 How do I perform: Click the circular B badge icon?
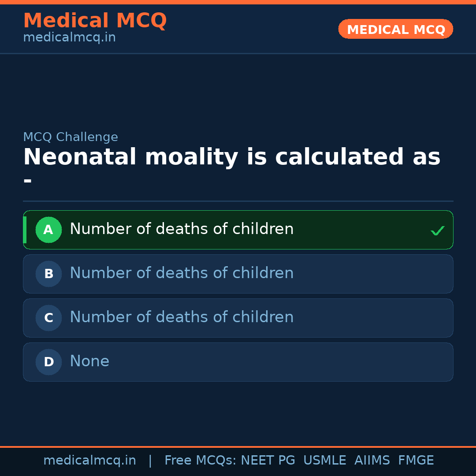[x=48, y=274]
